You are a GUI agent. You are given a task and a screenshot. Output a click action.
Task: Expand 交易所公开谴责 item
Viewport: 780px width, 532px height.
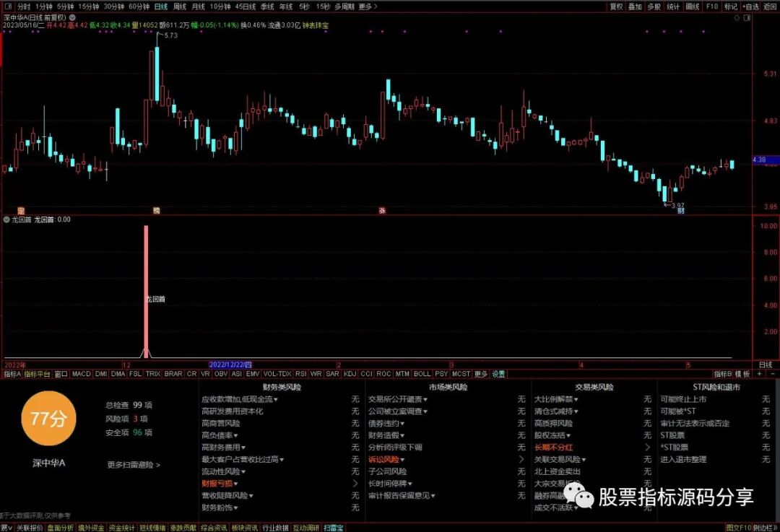pos(398,399)
